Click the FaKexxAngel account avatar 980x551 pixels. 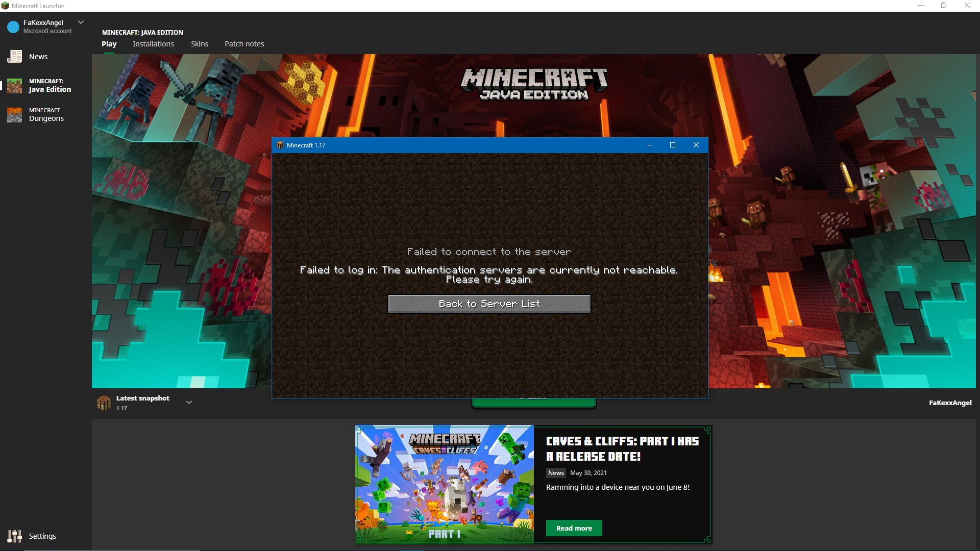point(13,27)
